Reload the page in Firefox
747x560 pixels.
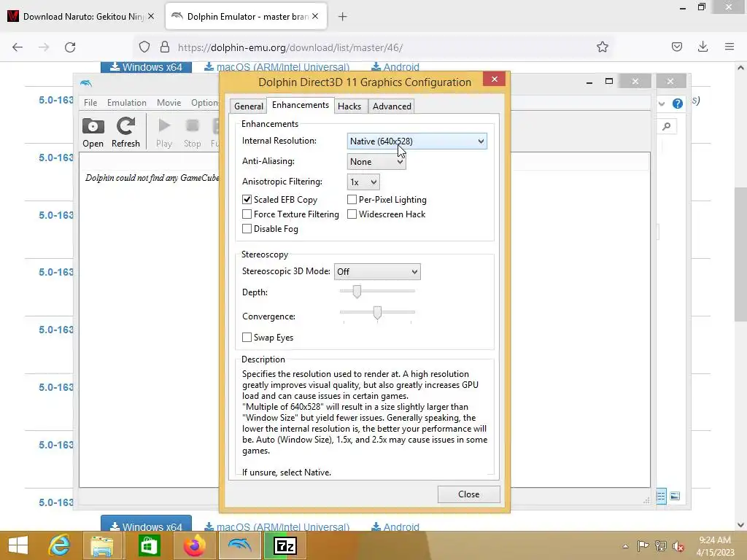(x=70, y=47)
